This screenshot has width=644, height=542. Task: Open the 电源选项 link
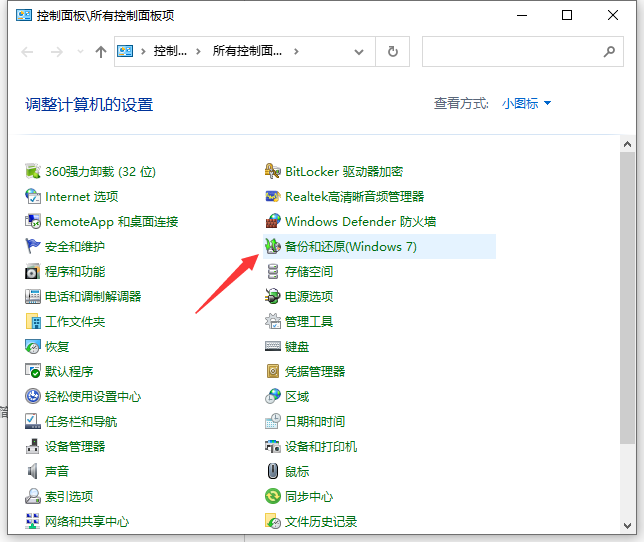[x=309, y=296]
